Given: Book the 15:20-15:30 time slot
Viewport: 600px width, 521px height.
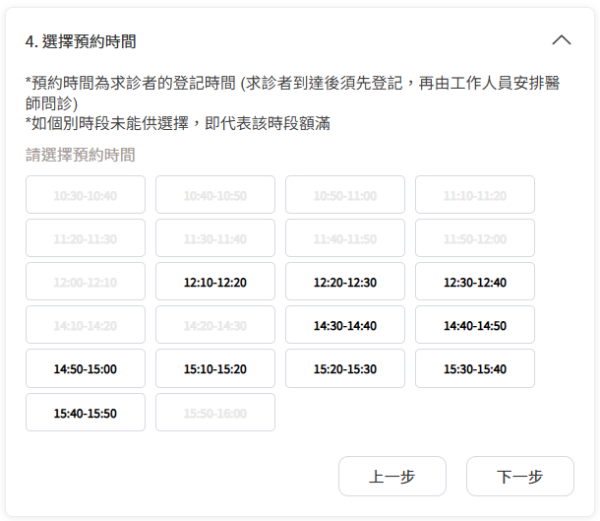Looking at the screenshot, I should 345,368.
